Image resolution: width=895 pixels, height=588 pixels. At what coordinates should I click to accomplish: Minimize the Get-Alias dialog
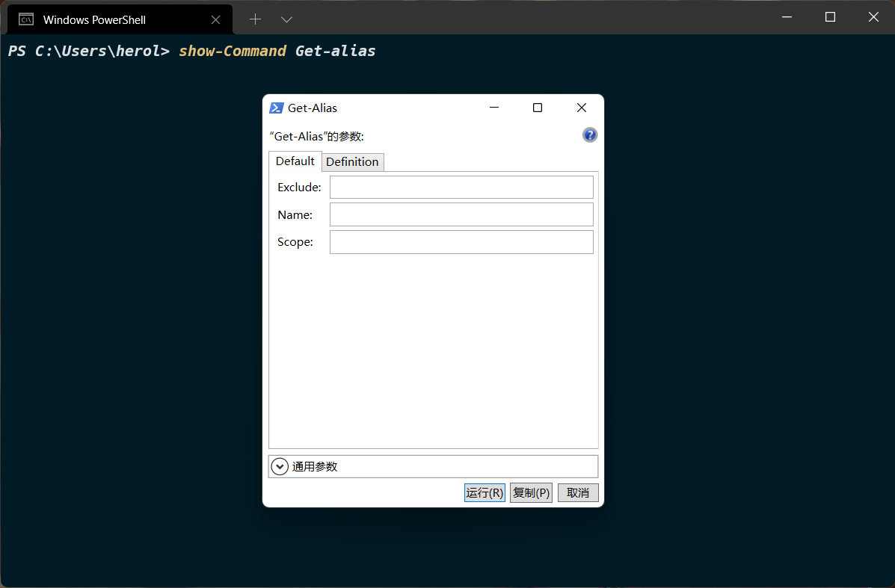[x=494, y=108]
